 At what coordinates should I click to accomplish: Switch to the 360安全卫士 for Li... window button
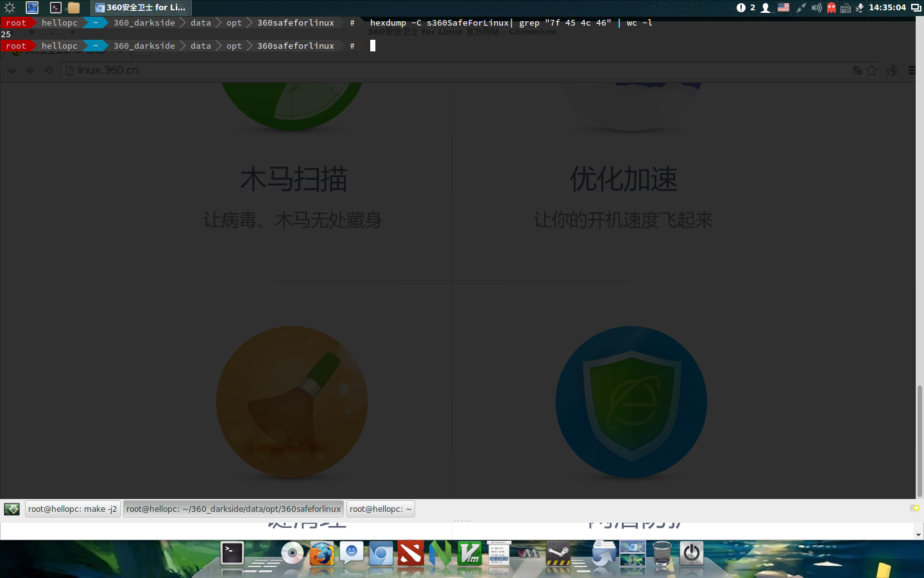(141, 8)
